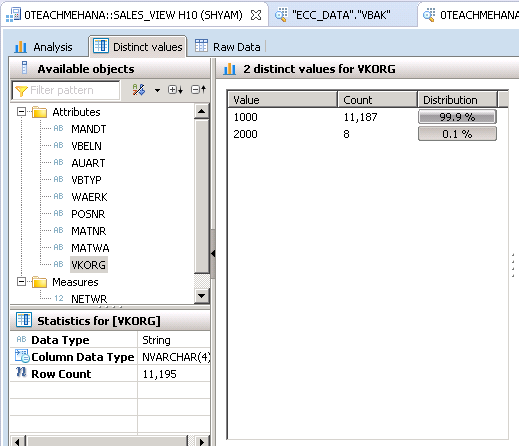
Task: Select the value 1000 table cell
Action: tap(246, 117)
